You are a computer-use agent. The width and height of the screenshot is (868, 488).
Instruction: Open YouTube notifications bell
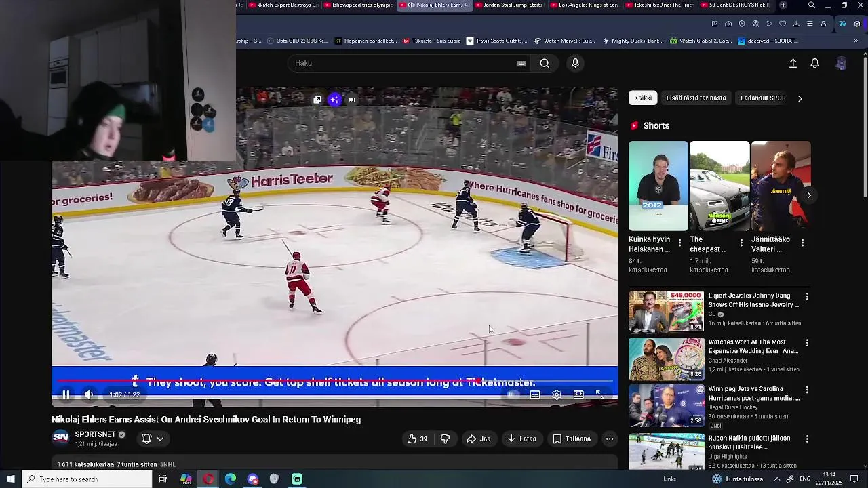click(x=815, y=63)
